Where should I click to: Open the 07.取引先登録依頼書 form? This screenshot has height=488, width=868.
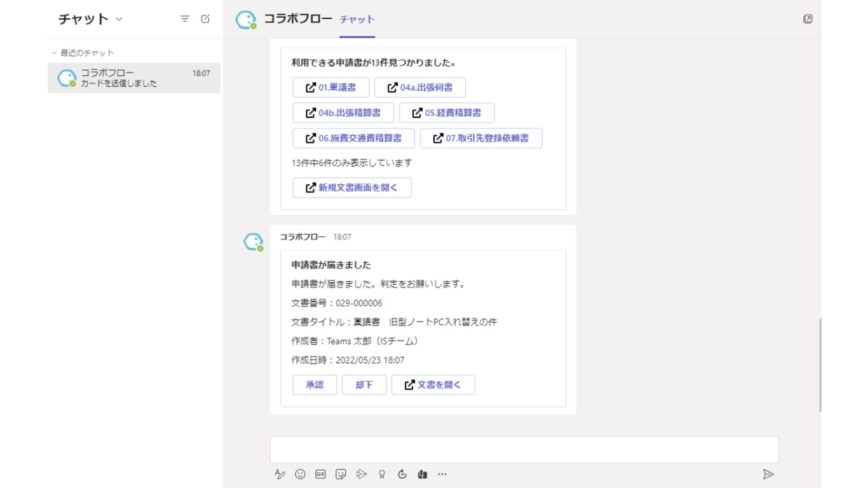(x=481, y=139)
